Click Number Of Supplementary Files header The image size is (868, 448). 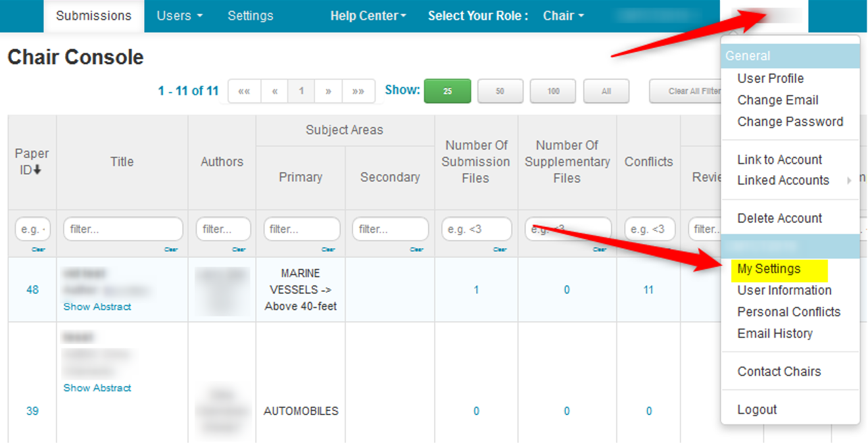click(567, 162)
